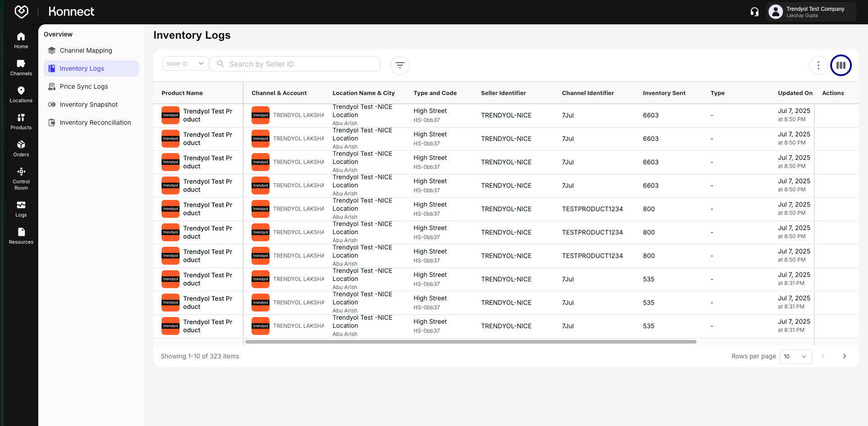Image resolution: width=868 pixels, height=426 pixels.
Task: Open Locations from the sidebar
Action: pos(21,95)
